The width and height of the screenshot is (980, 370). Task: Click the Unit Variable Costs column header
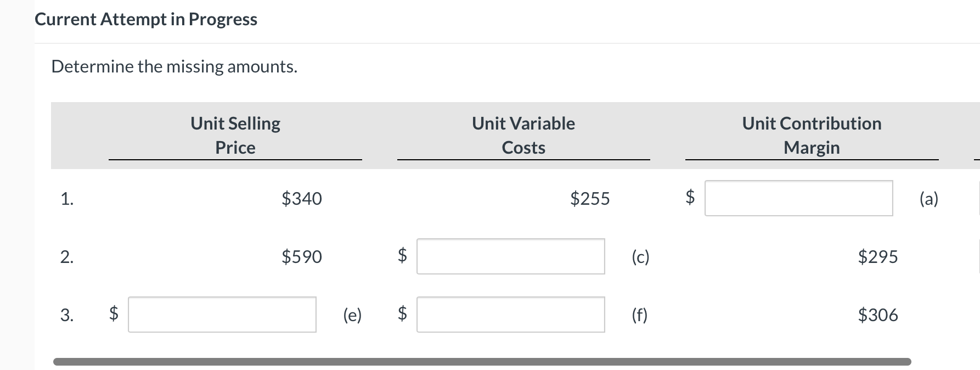[523, 135]
